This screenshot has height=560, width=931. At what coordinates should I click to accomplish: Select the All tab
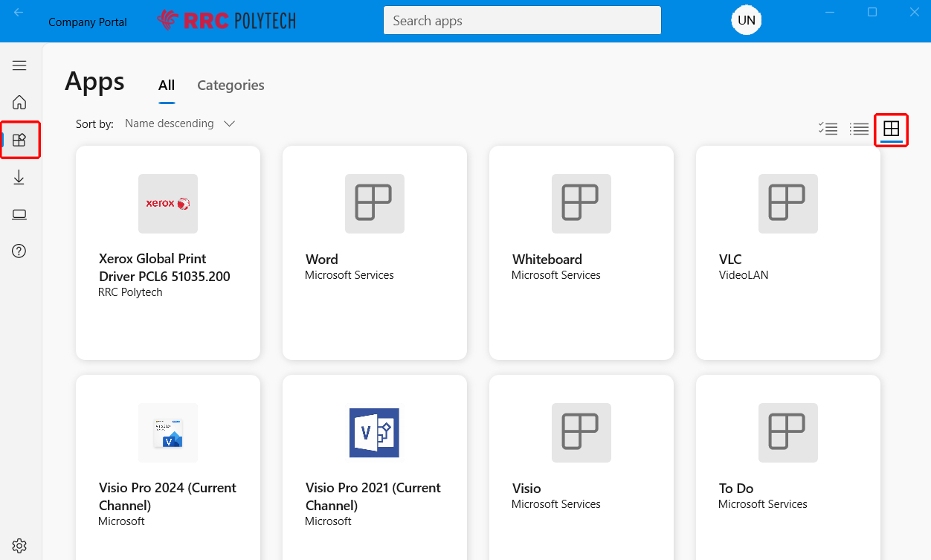pyautogui.click(x=167, y=86)
